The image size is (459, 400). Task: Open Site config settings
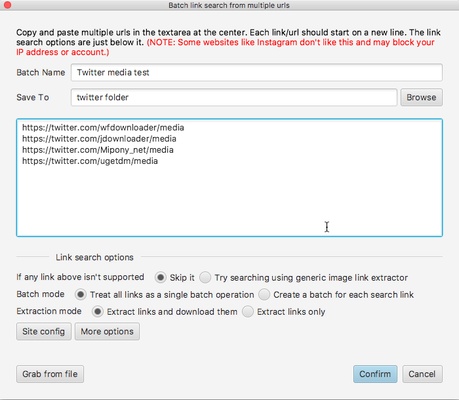(x=44, y=331)
